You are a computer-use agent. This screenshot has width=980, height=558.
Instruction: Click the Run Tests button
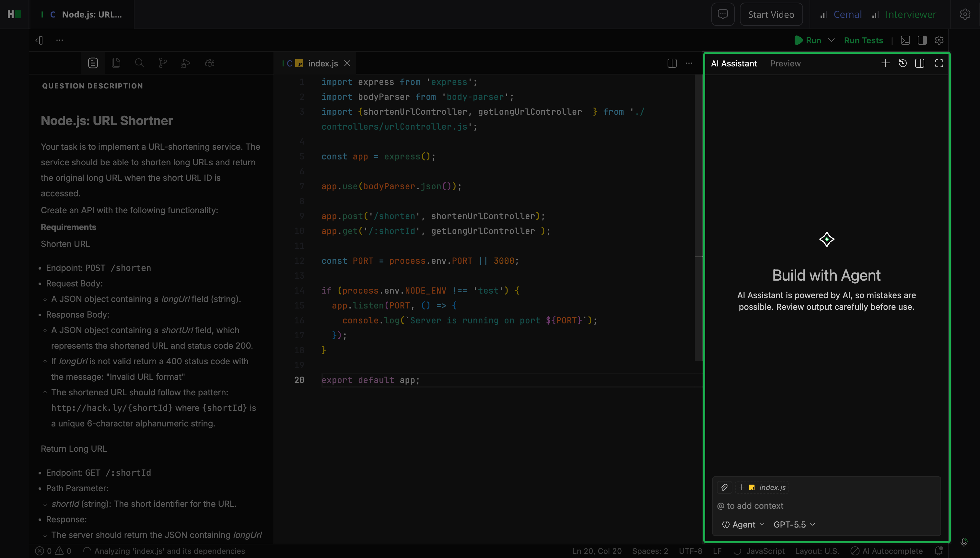pos(863,40)
